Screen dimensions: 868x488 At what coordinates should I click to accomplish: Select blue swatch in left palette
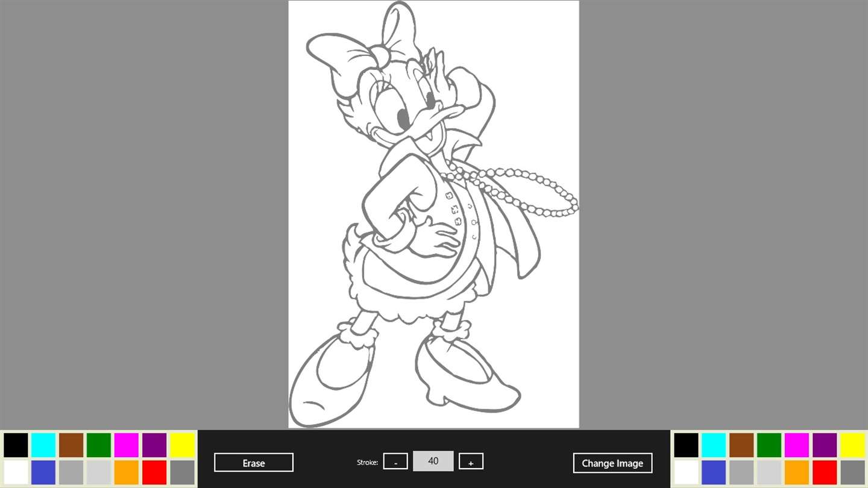click(43, 472)
